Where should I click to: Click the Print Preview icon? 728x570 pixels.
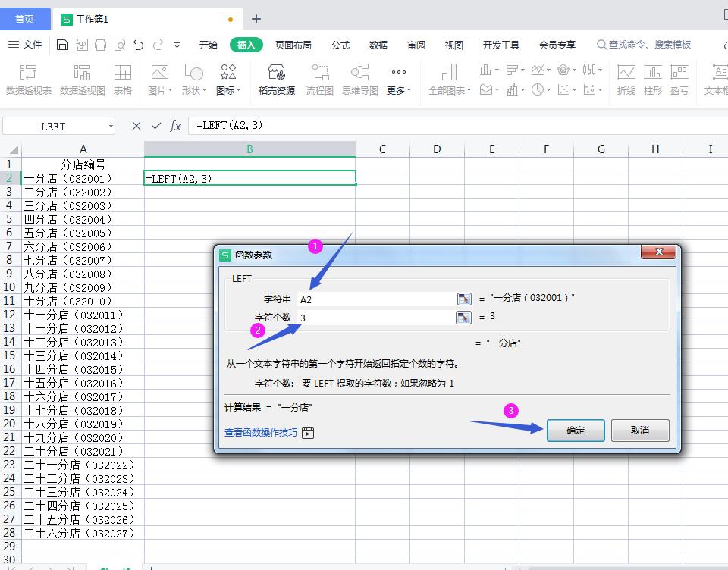(x=120, y=45)
